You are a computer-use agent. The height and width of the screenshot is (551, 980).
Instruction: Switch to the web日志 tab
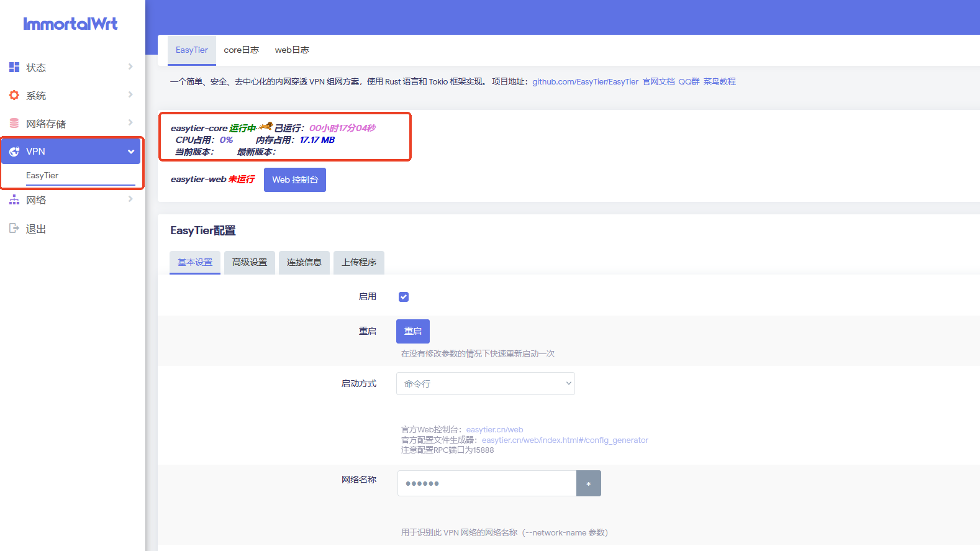(292, 50)
